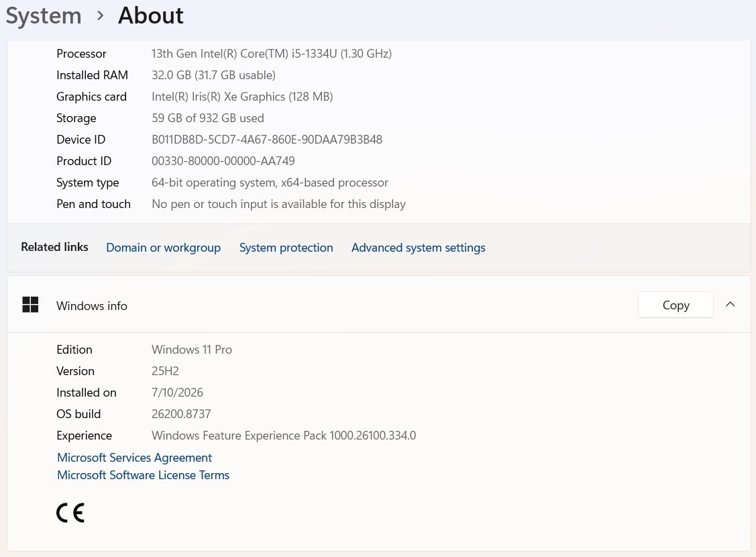Click the Storage label

tap(76, 118)
